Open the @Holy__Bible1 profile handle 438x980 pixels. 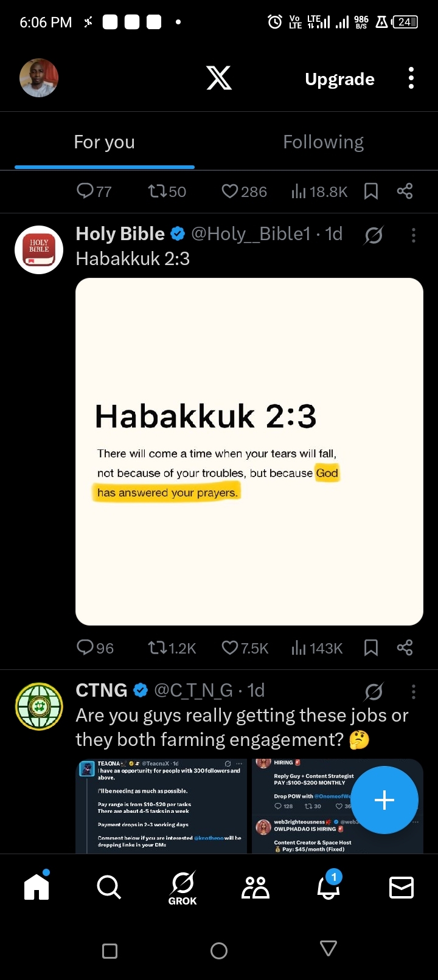251,234
